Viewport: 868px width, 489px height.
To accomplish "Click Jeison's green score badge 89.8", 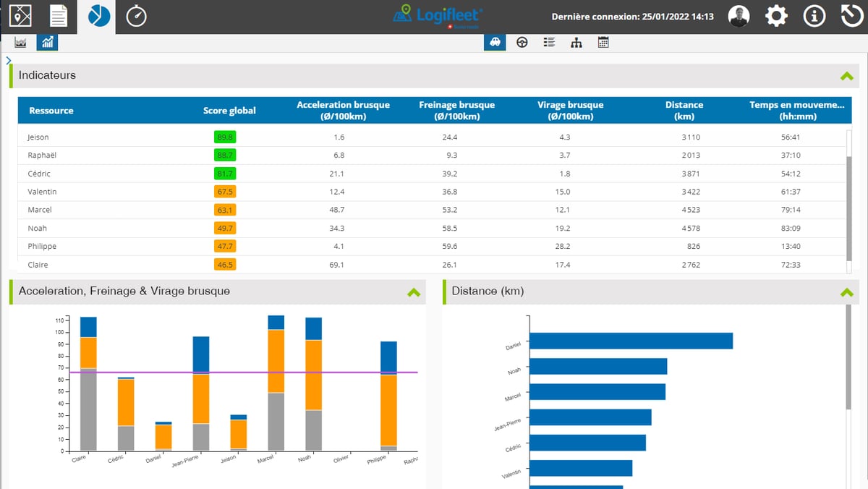I will (224, 137).
